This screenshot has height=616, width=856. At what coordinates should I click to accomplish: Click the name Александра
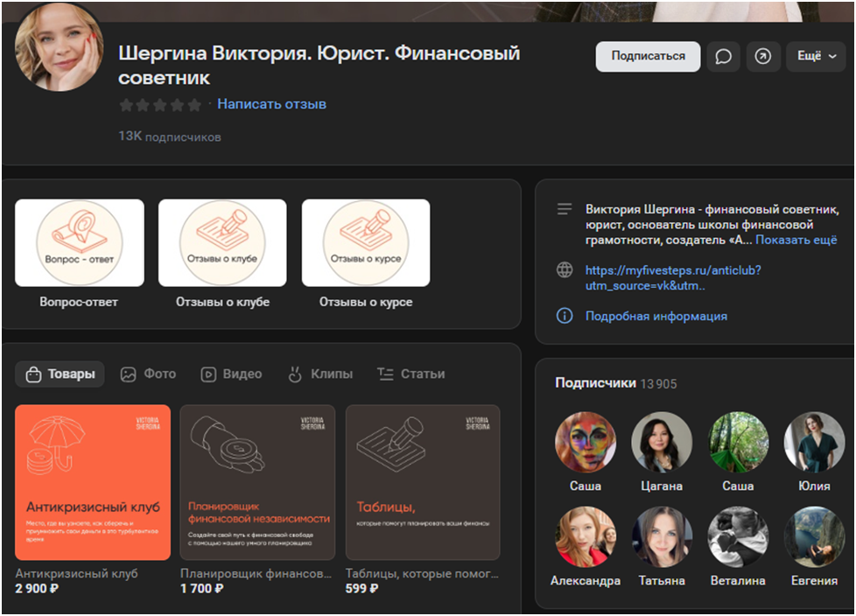pos(586,581)
